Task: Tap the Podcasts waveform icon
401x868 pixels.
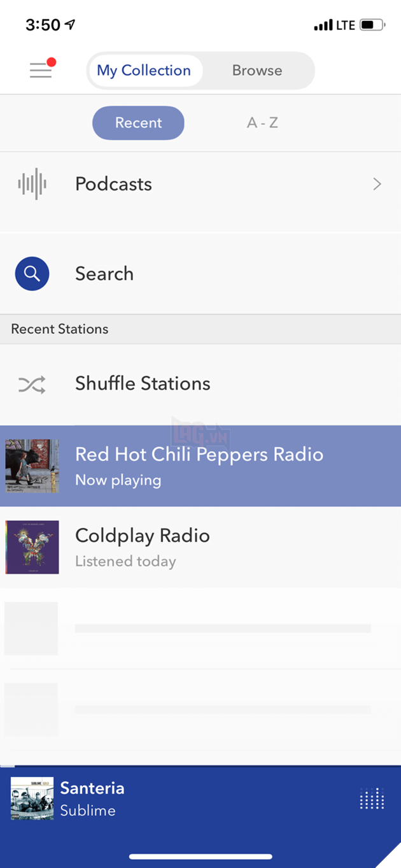Action: (x=32, y=184)
